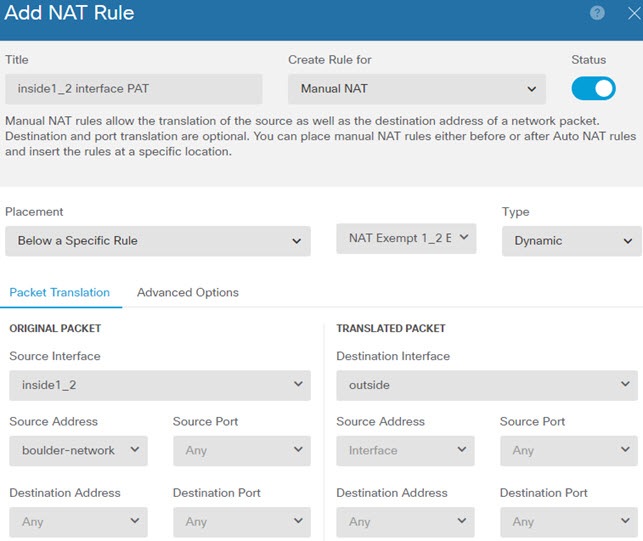Open original packet Destination Address dropdown
The width and height of the screenshot is (643, 541).
pos(78,522)
